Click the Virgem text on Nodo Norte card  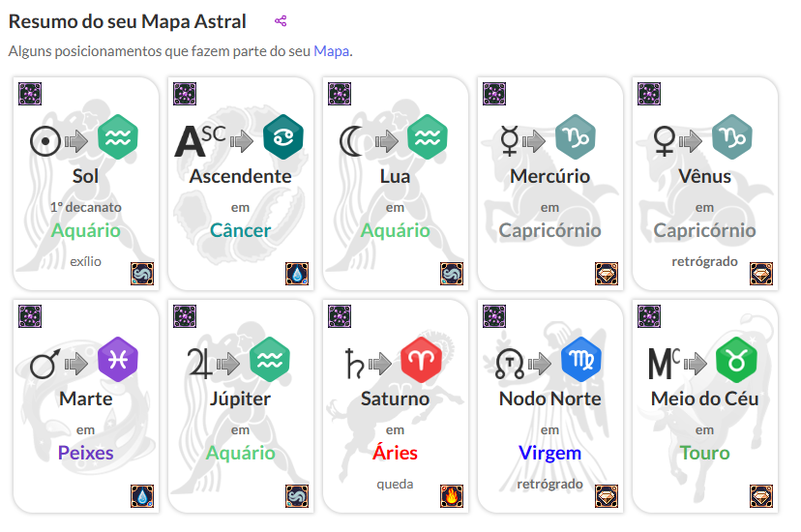[549, 454]
